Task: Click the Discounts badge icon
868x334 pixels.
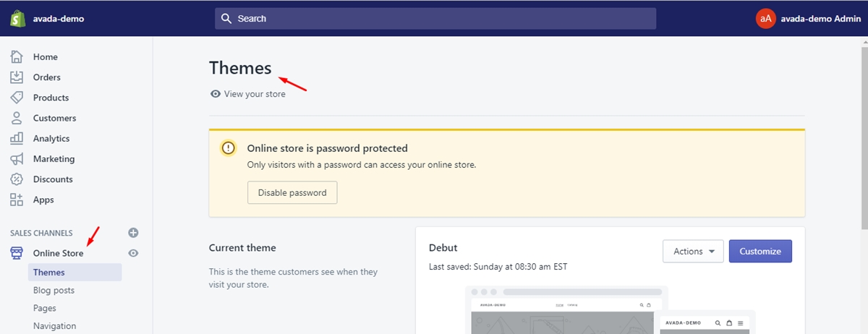Action: [17, 179]
